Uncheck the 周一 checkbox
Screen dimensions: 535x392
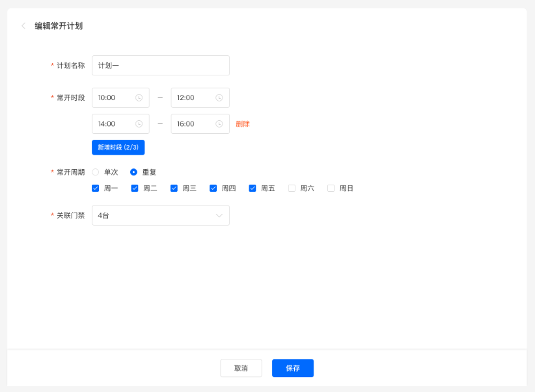tap(96, 188)
